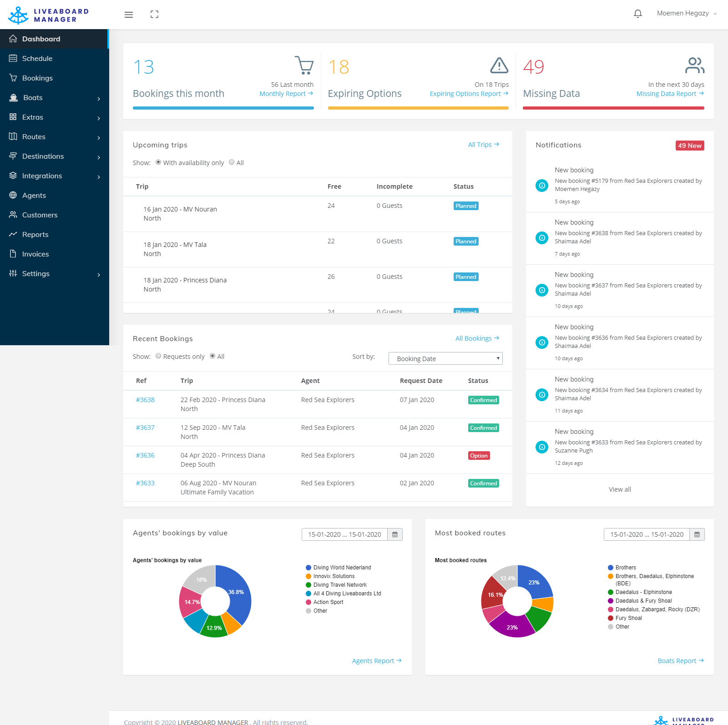Open Moemen Hegazy user menu

686,13
